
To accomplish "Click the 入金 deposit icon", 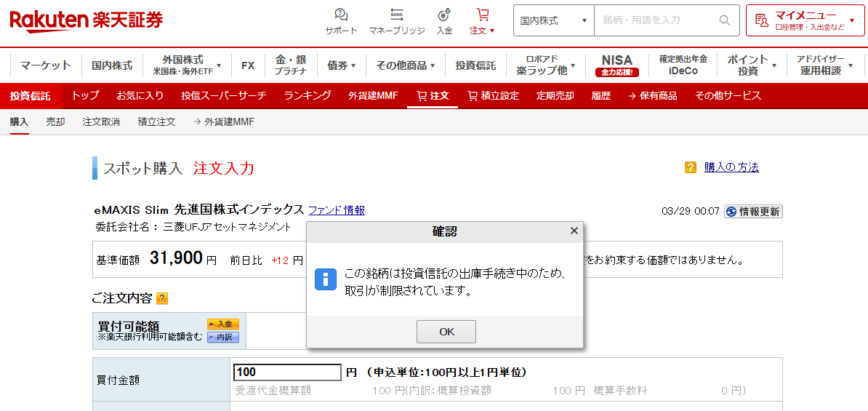I will tap(444, 21).
